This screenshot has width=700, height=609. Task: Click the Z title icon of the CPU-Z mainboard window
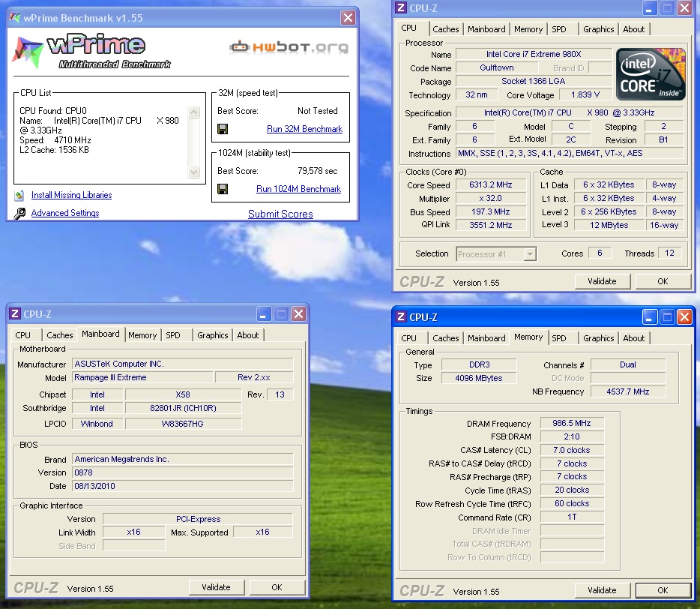(15, 313)
